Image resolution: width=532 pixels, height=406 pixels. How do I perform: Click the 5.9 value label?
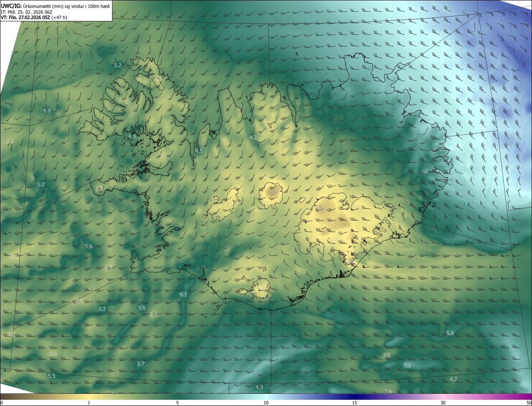(x=142, y=308)
